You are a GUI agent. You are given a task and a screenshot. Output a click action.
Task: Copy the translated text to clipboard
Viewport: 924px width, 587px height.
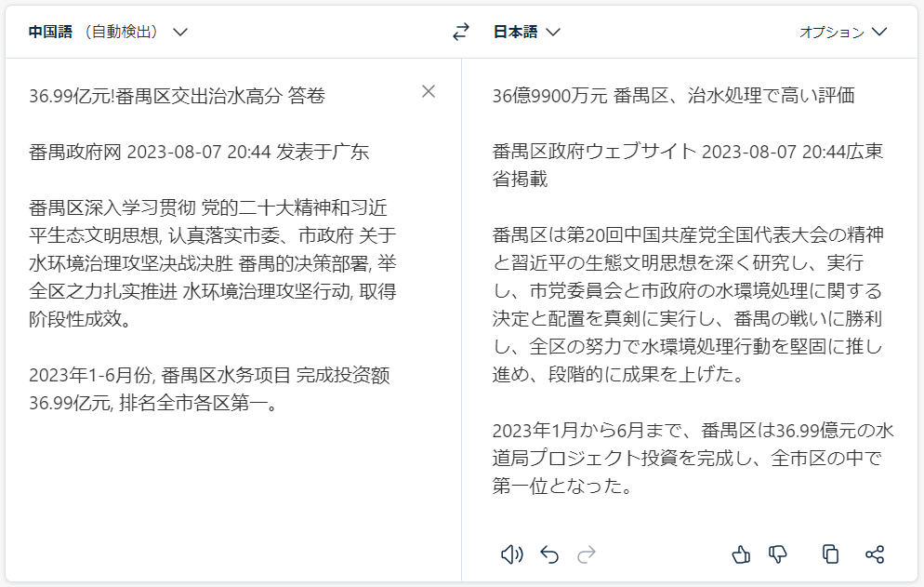tap(830, 554)
